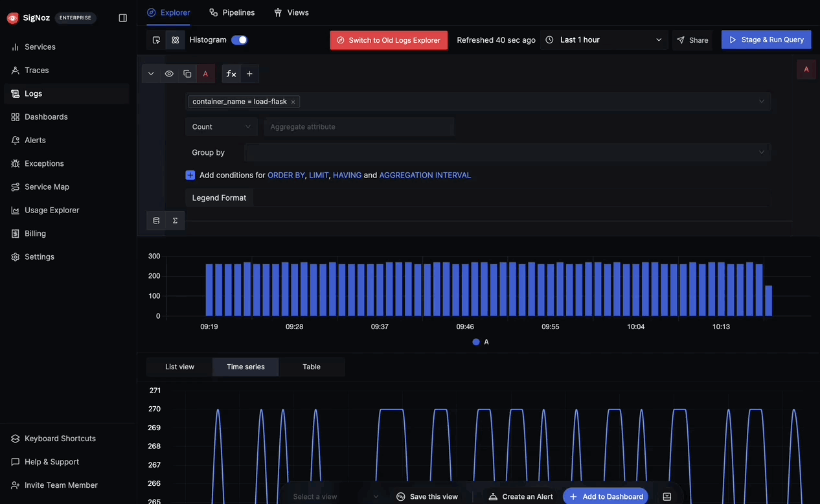The width and height of the screenshot is (820, 504).
Task: Open the Select a view dropdown
Action: click(336, 497)
